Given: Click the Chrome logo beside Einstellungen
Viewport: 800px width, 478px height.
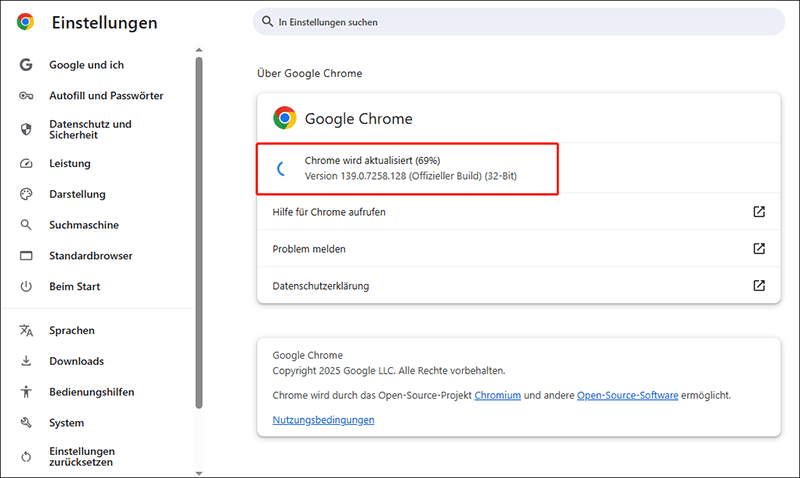Looking at the screenshot, I should (25, 22).
